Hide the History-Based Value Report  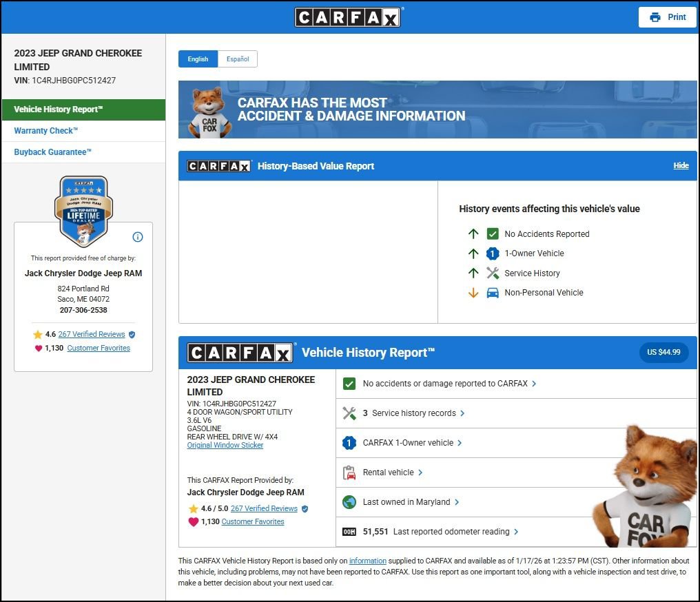[x=681, y=166]
